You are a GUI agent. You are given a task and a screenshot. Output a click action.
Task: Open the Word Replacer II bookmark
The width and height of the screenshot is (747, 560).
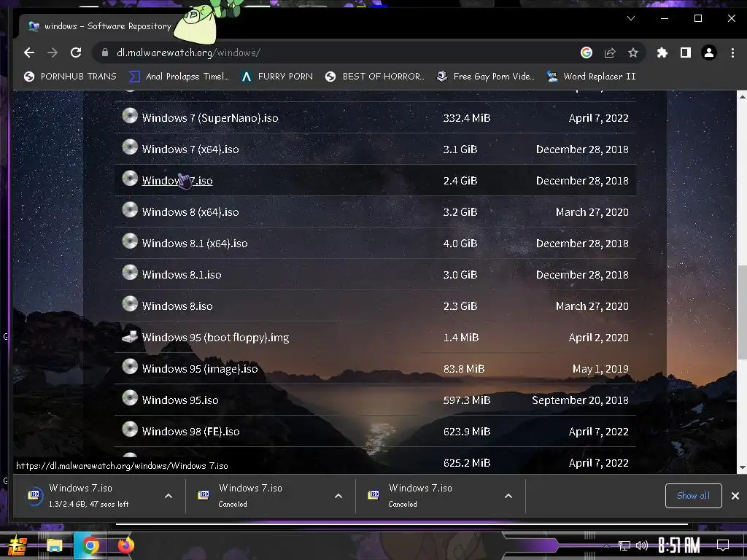click(x=591, y=76)
